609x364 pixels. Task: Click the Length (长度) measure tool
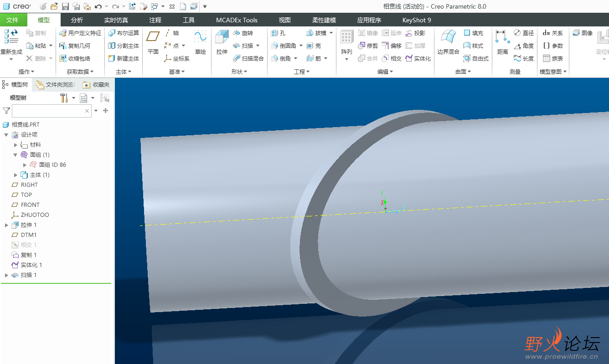(524, 59)
